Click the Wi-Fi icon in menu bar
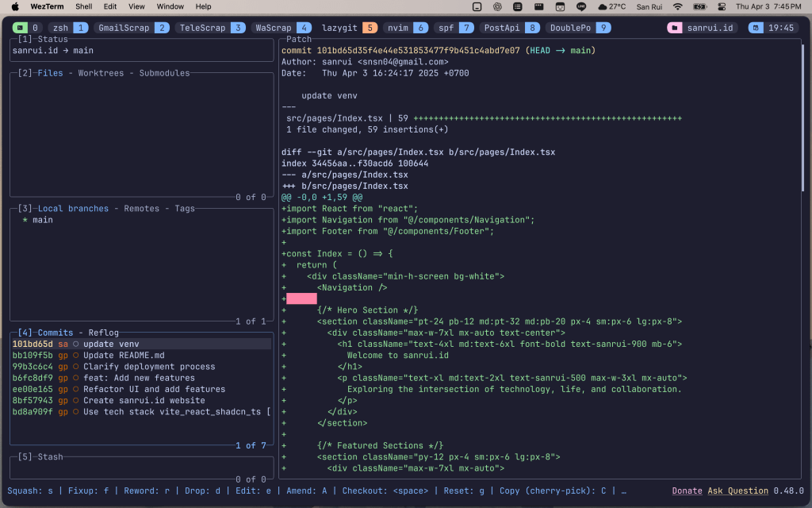Image resolution: width=812 pixels, height=508 pixels. [x=678, y=6]
